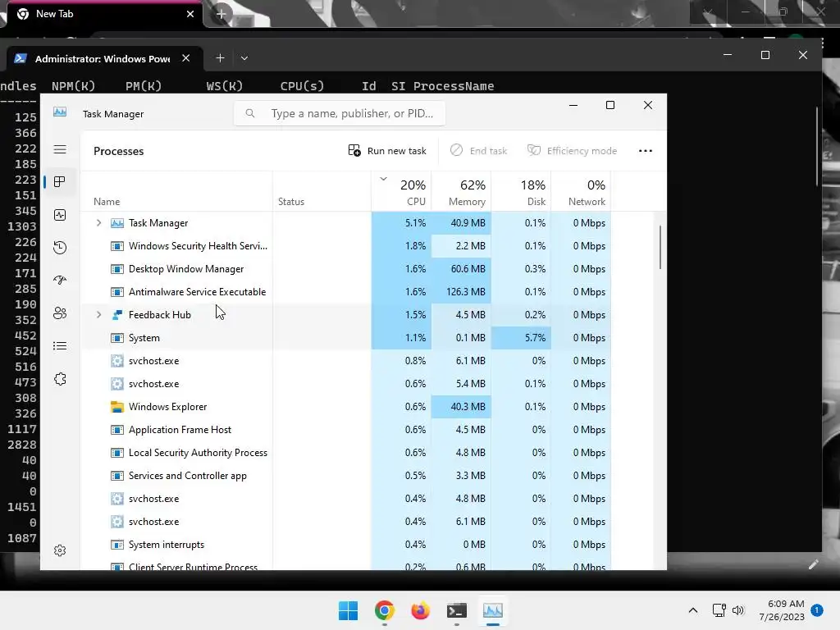The width and height of the screenshot is (840, 630).
Task: Click the 5.7% disk cell
Action: [521, 338]
